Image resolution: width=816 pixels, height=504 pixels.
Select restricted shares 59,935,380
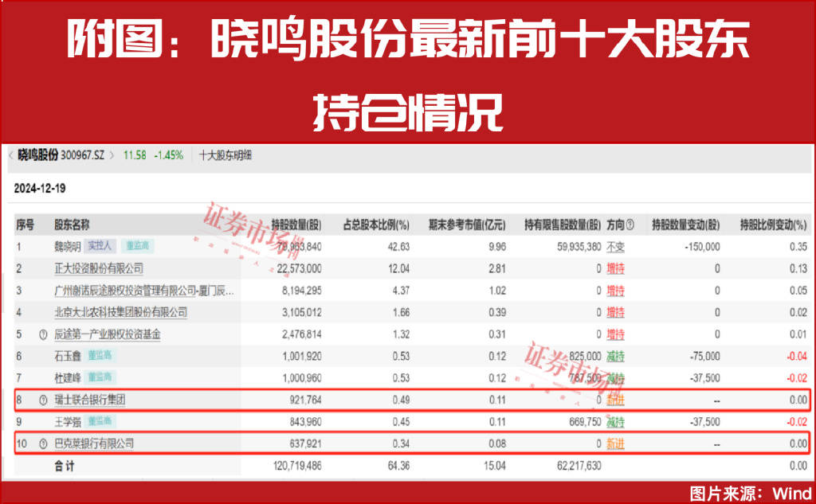[579, 247]
